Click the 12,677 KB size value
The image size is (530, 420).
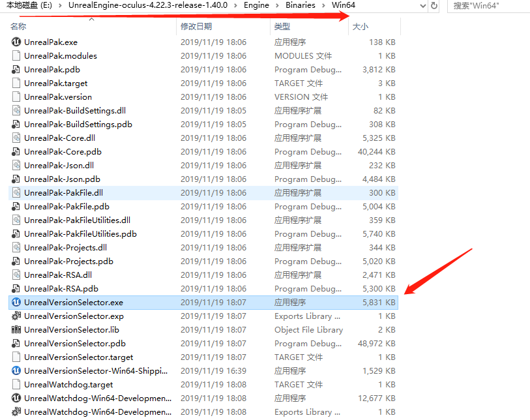tap(377, 398)
